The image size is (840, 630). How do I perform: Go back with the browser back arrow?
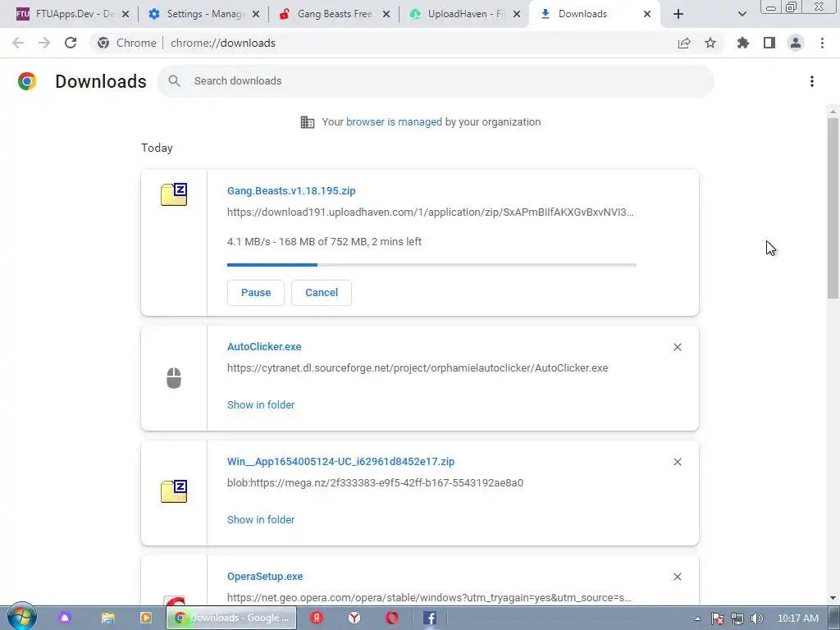pyautogui.click(x=18, y=43)
